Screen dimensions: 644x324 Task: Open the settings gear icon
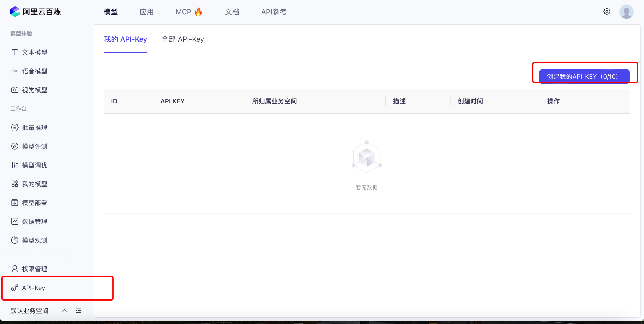(x=607, y=11)
